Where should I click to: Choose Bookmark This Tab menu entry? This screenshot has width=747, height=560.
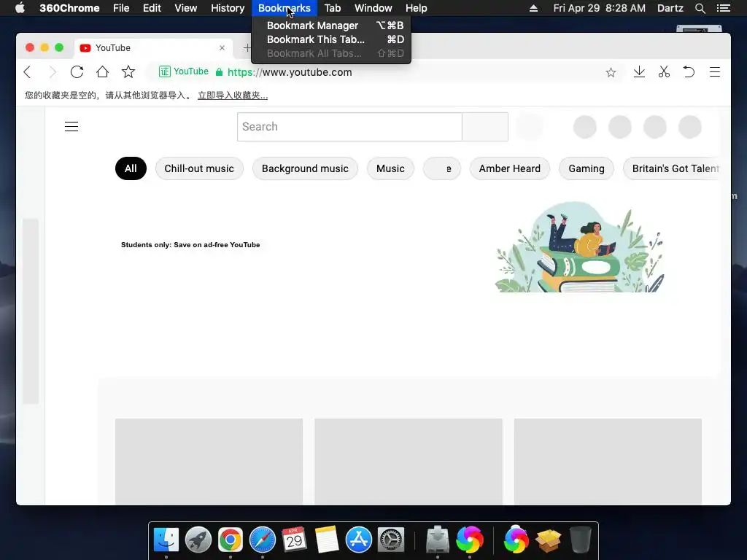pos(331,39)
